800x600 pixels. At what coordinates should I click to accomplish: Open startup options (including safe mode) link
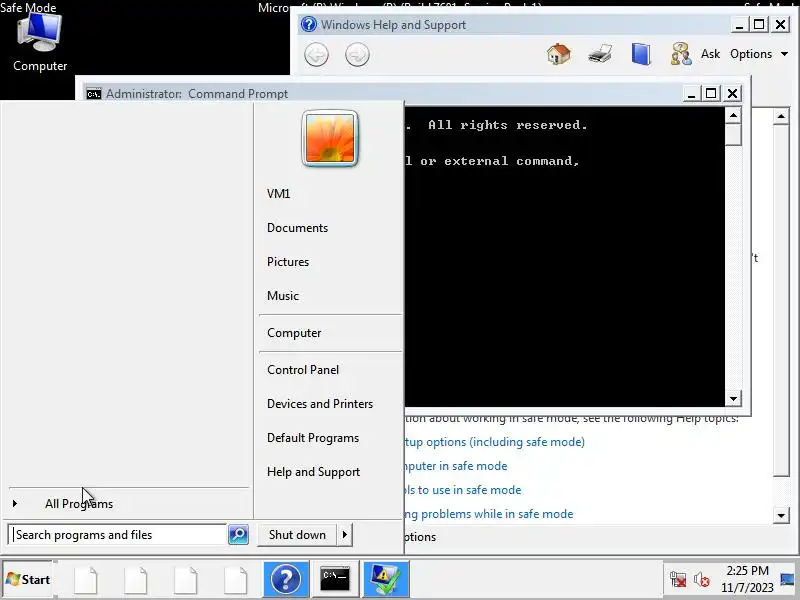click(x=495, y=442)
